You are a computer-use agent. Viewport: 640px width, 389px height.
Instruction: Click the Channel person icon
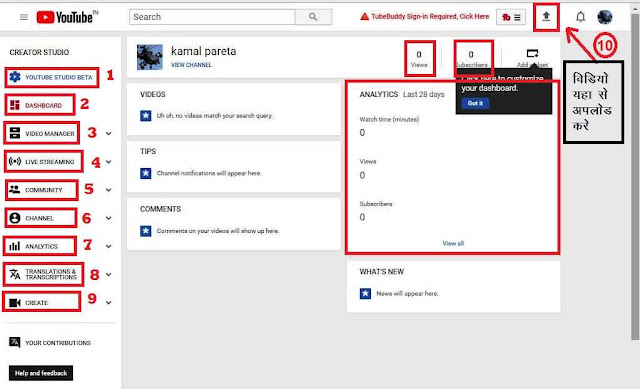pos(15,218)
